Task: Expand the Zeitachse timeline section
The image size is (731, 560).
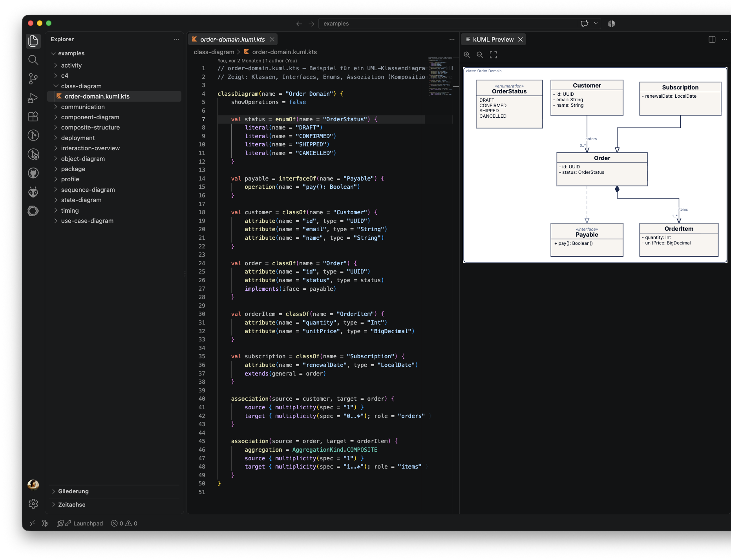Action: pos(114,505)
